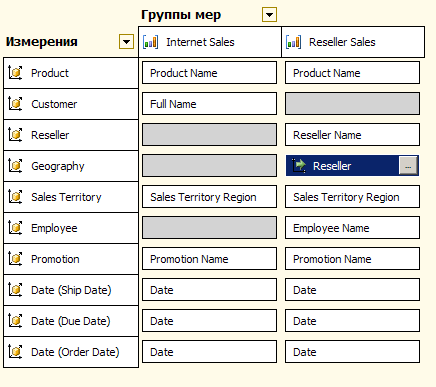Image resolution: width=436 pixels, height=387 pixels.
Task: Click Ship Date's Date cell under Reseller Sales
Action: (352, 290)
